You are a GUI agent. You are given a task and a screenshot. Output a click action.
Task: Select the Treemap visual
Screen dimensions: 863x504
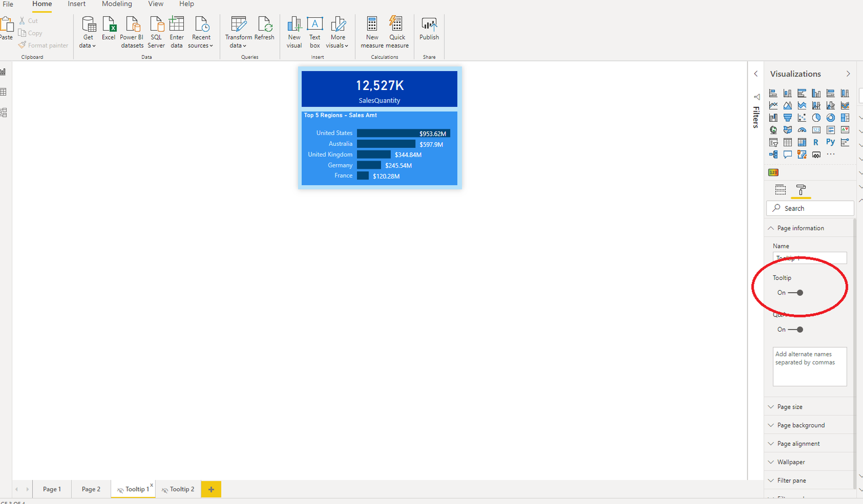(845, 118)
